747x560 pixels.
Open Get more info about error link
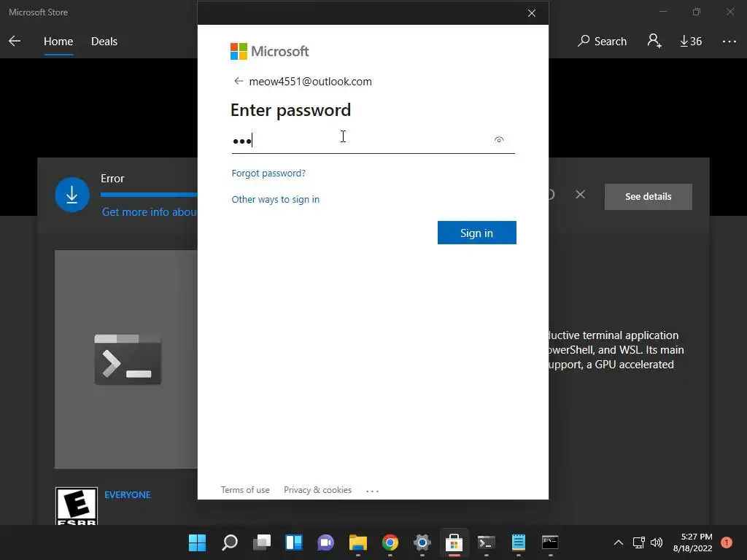coord(150,212)
